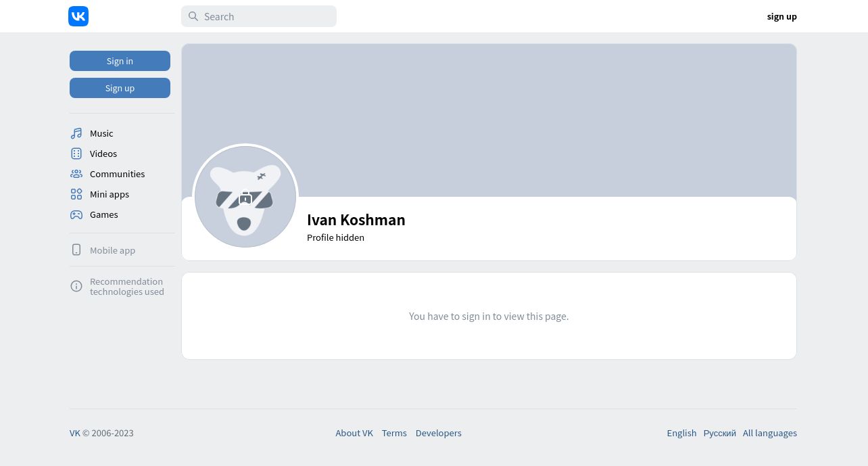The image size is (868, 466).
Task: Click the VK logo icon
Action: 78,16
